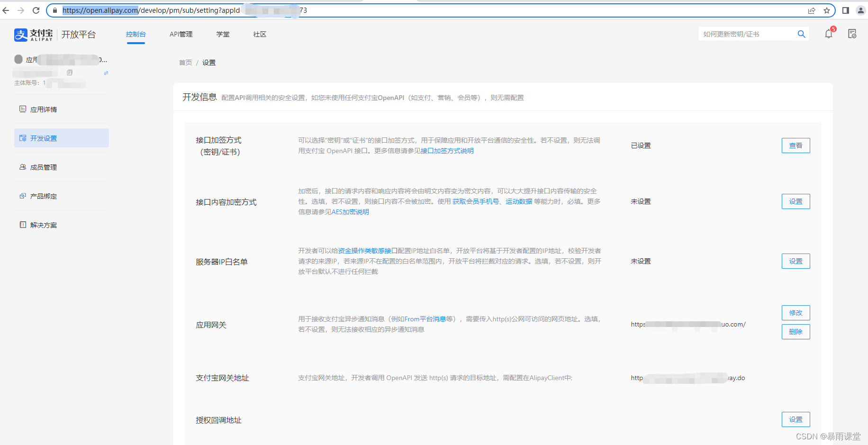Switch to the 控制台 tab
868x445 pixels.
136,34
